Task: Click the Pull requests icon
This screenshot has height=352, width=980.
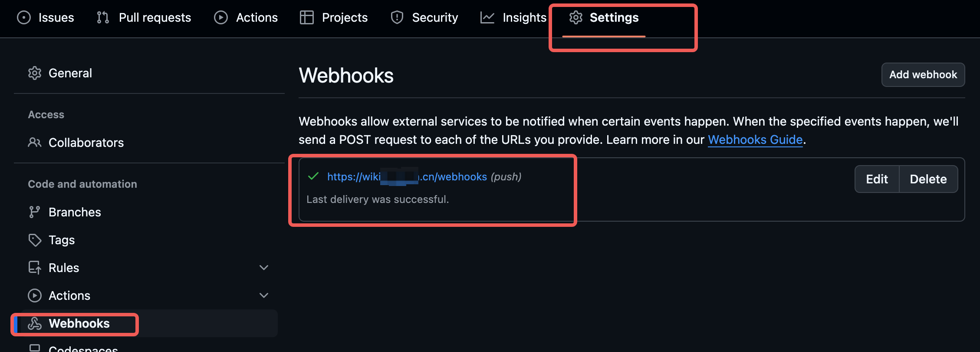Action: point(103,17)
